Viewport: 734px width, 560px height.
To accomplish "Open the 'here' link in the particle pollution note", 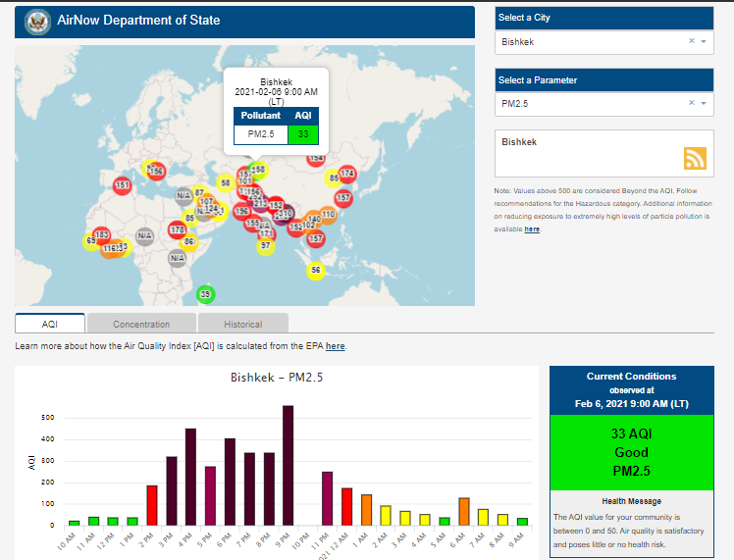I will [532, 229].
